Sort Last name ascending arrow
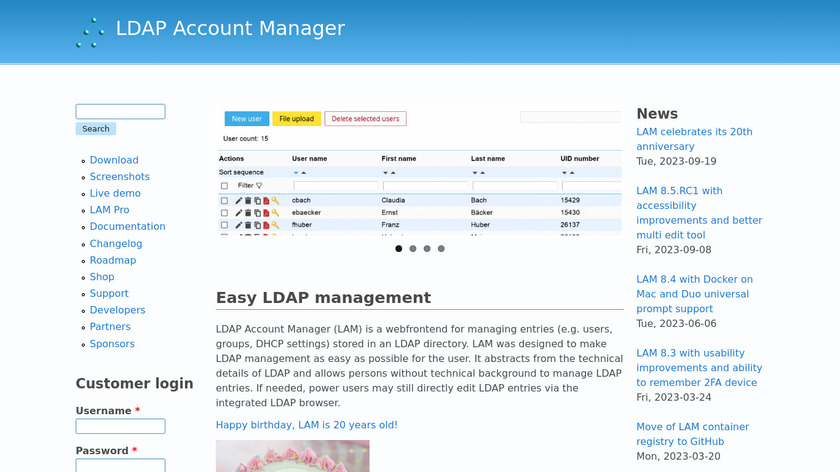840x472 pixels. [483, 173]
